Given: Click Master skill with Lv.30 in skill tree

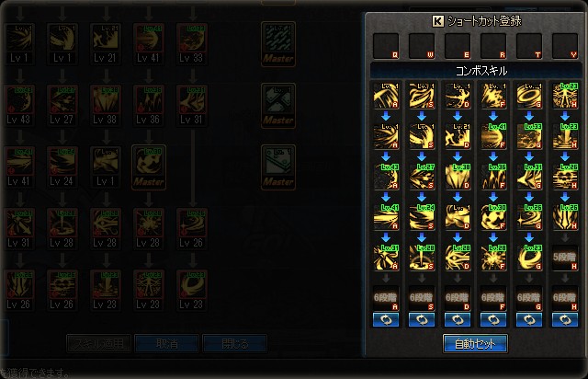Looking at the screenshot, I should [x=149, y=167].
